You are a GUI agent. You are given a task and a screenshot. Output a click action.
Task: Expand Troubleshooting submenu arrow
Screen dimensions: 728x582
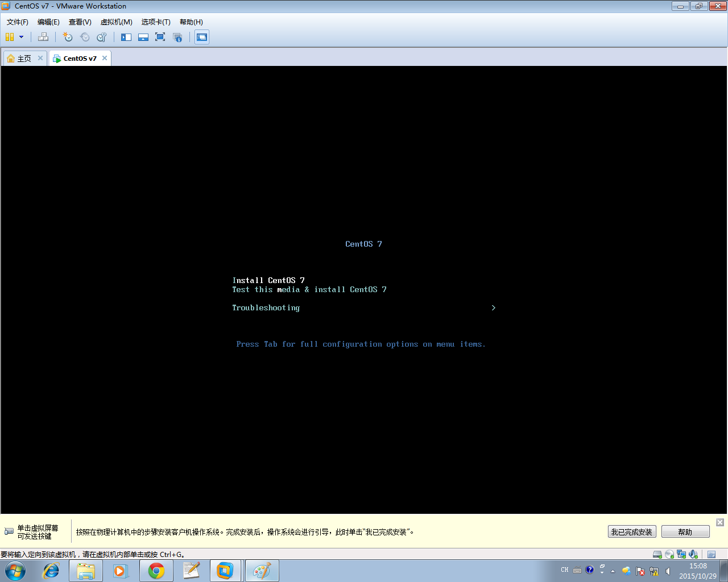tap(493, 307)
